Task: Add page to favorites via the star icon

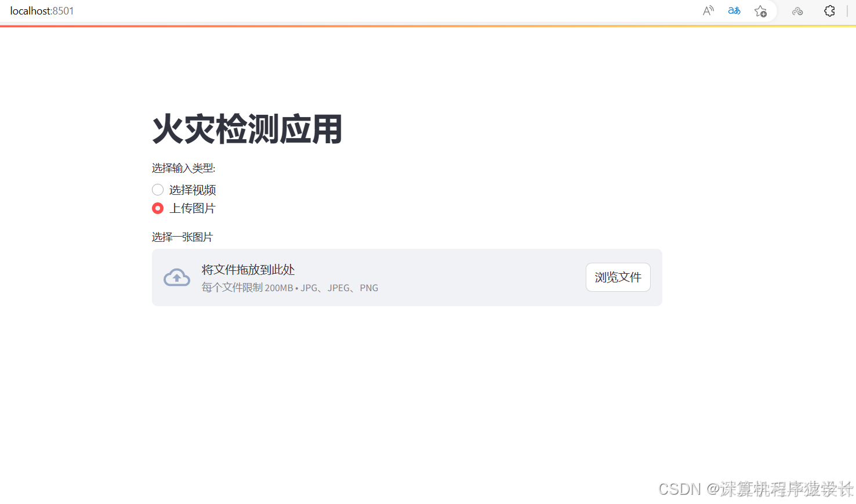Action: (760, 11)
